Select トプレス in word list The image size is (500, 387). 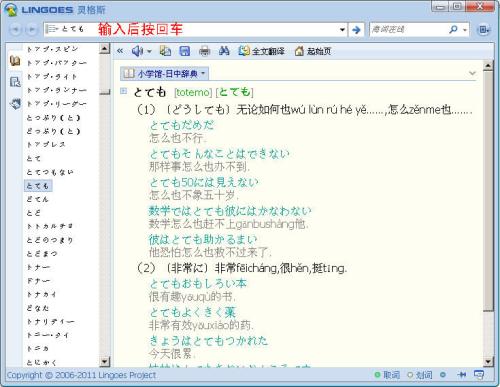[46, 145]
